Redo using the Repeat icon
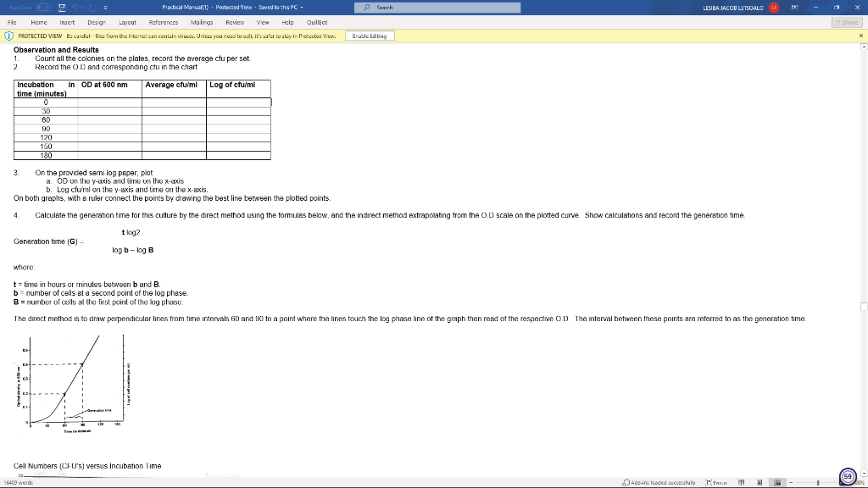Viewport: 868px width, 488px height. [x=92, y=7]
